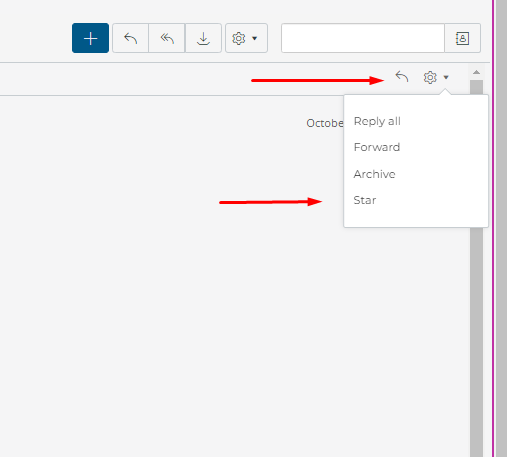Choose Star in the dropdown menu
The height and width of the screenshot is (457, 507).
coord(365,200)
